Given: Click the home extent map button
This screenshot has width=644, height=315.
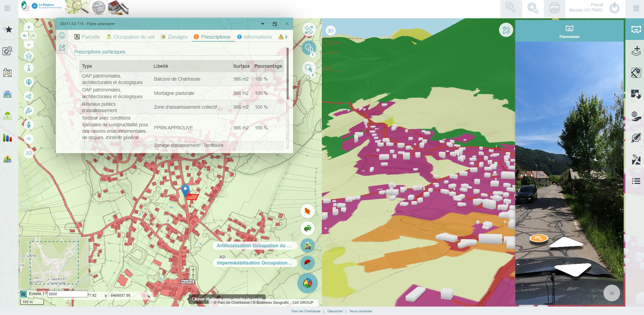Looking at the screenshot, I should click(29, 56).
